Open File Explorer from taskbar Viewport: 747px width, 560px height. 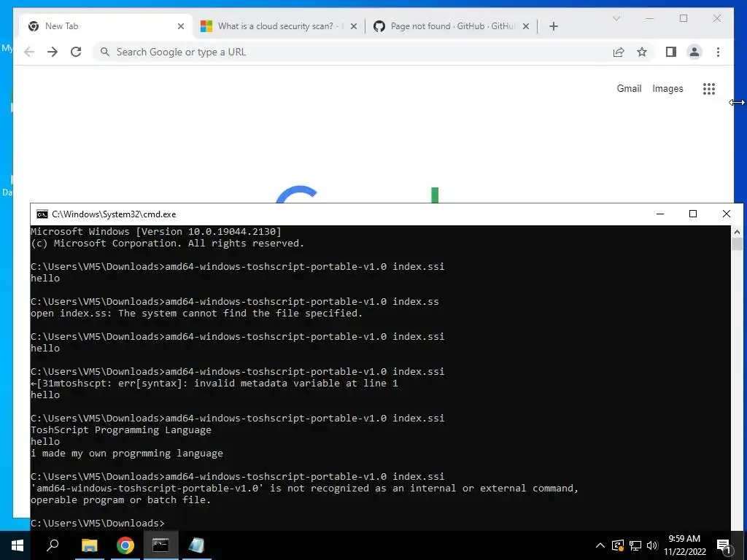click(x=89, y=545)
